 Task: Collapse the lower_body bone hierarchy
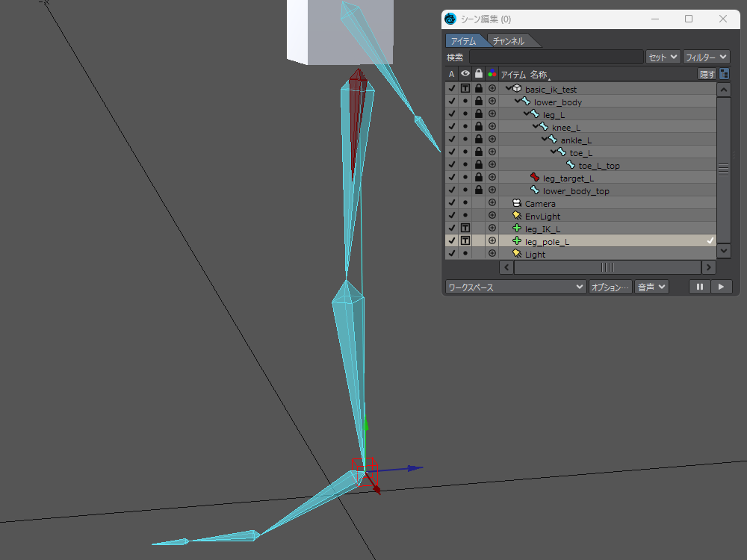click(x=517, y=102)
